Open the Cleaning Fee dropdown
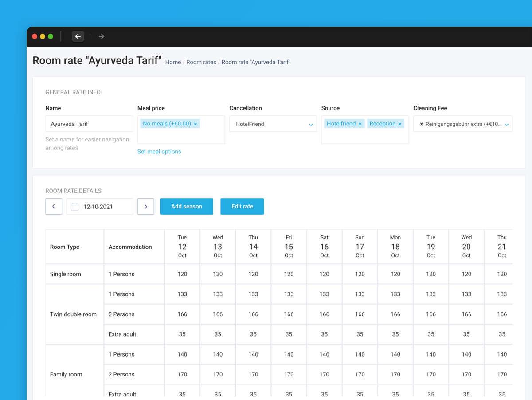The height and width of the screenshot is (400, 532). [506, 125]
